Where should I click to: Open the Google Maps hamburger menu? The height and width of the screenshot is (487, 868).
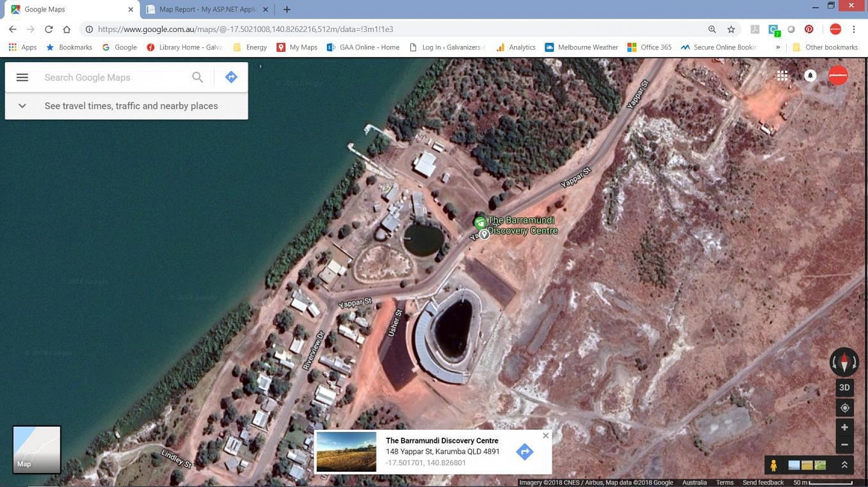[x=22, y=77]
